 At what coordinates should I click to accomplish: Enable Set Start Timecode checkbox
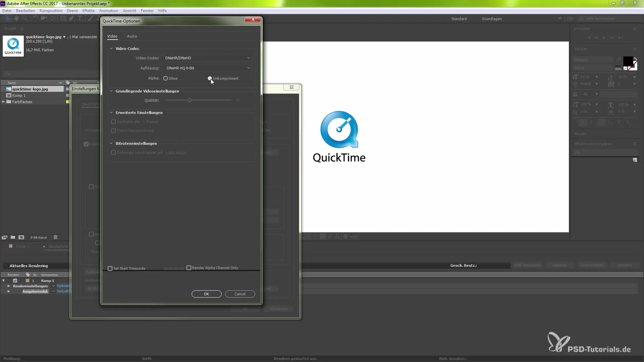pyautogui.click(x=110, y=268)
